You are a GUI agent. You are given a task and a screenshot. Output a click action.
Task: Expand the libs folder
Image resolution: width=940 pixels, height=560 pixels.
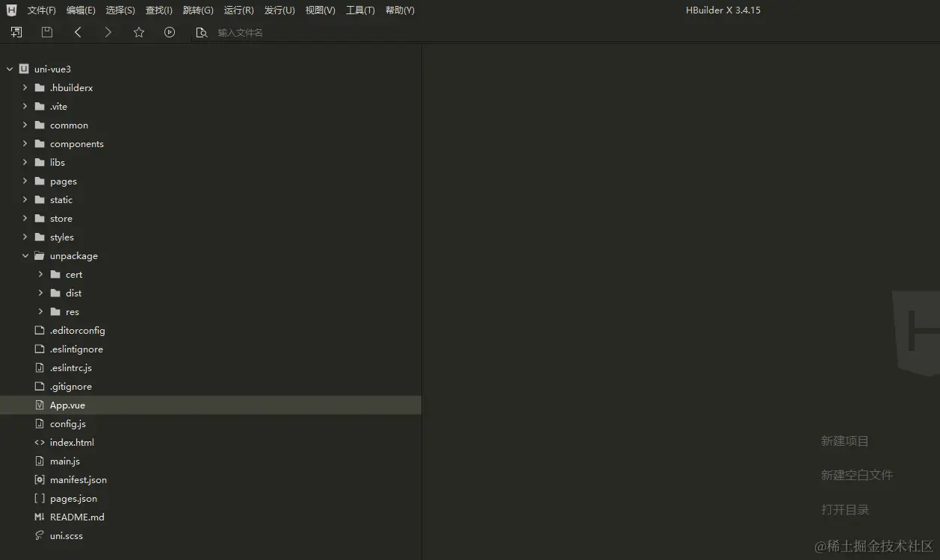[25, 162]
